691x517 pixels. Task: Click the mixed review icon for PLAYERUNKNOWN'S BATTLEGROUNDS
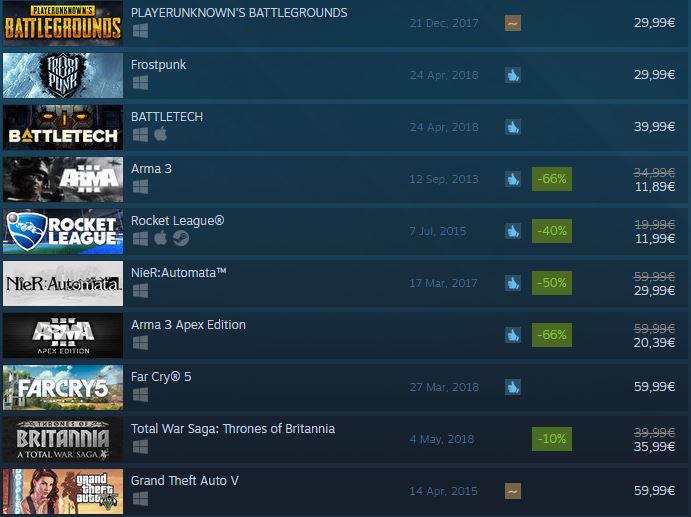(x=513, y=23)
